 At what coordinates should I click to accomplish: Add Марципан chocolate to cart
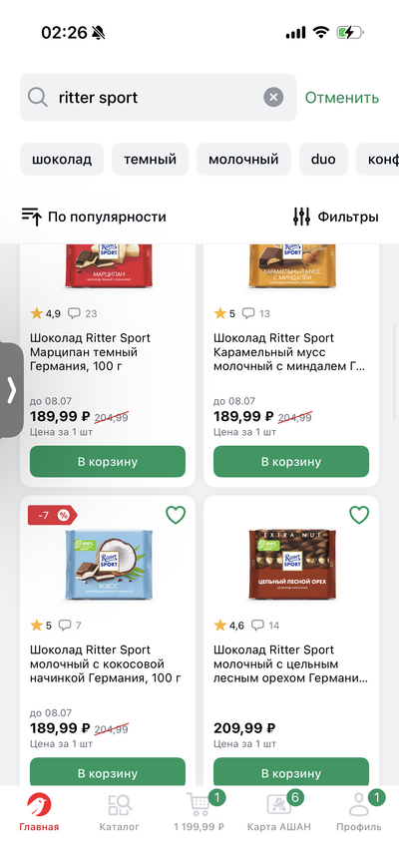click(108, 461)
